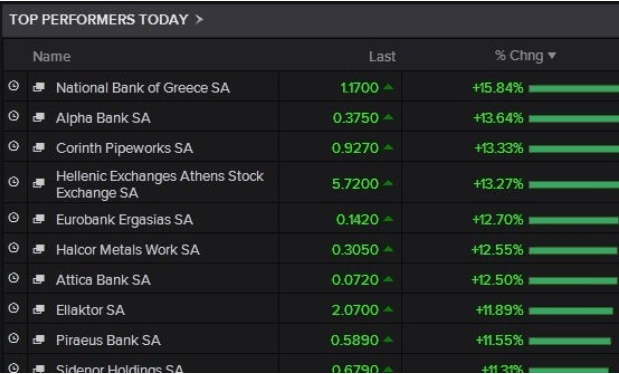Open the Piraeus Bank SA stock link
Screen dimensions: 619x374
click(109, 340)
